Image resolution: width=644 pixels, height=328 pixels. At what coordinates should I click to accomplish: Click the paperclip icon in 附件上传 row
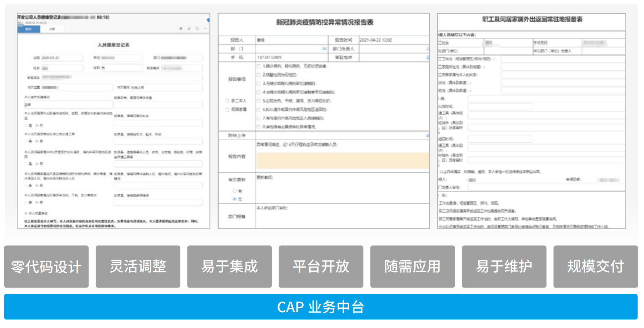pyautogui.click(x=428, y=136)
